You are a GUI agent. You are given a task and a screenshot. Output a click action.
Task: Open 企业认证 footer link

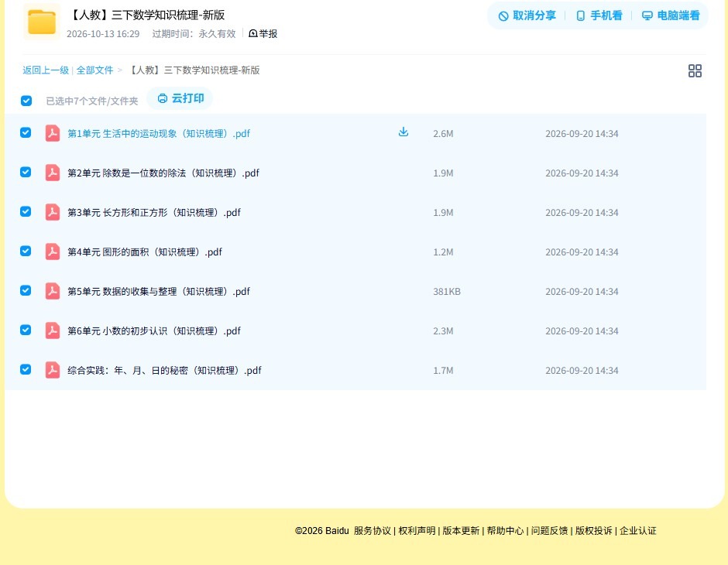point(638,531)
